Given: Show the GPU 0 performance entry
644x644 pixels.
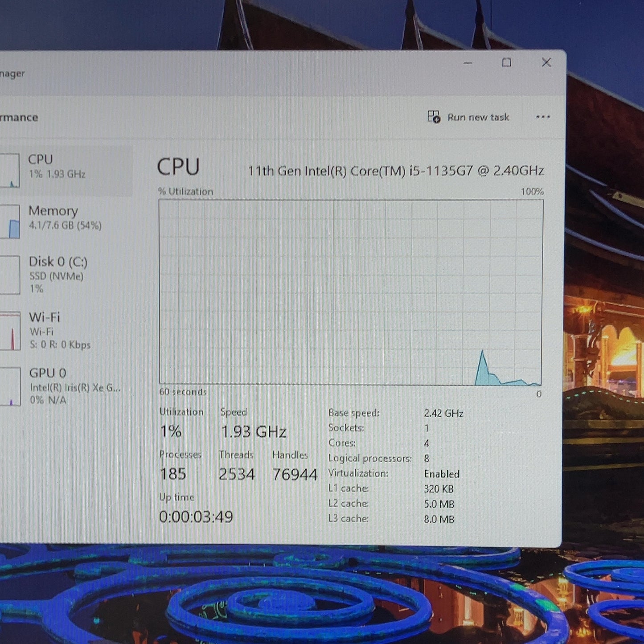Looking at the screenshot, I should (x=66, y=386).
